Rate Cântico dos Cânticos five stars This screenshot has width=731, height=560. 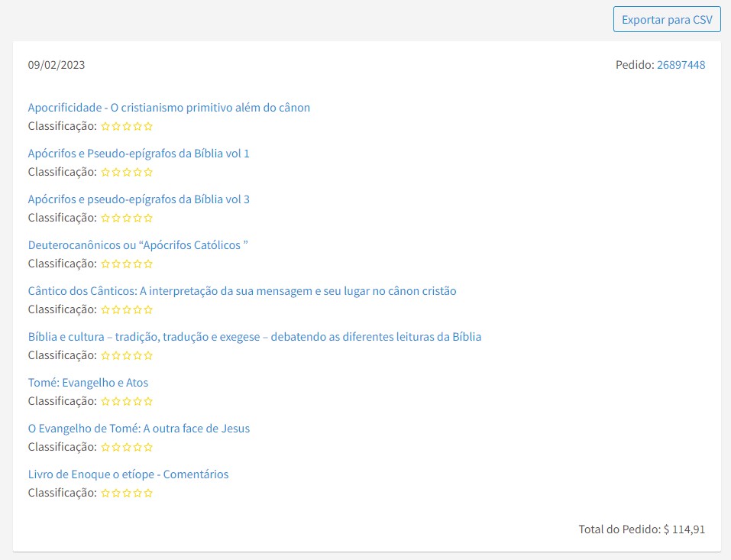click(148, 309)
